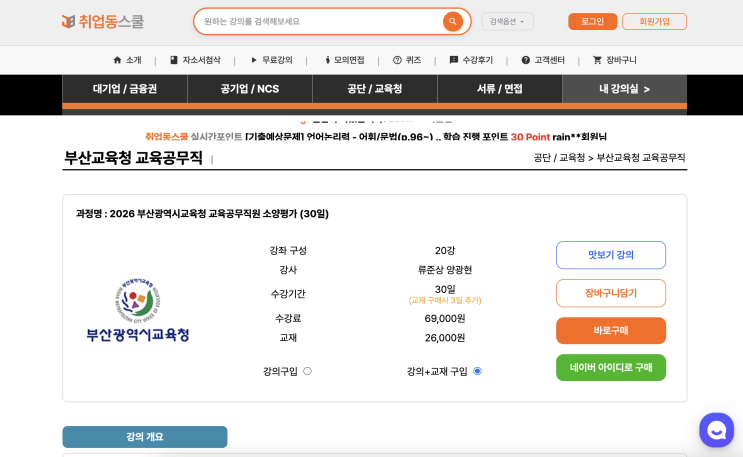
Task: Click the 30 Point ticker text
Action: (530, 137)
